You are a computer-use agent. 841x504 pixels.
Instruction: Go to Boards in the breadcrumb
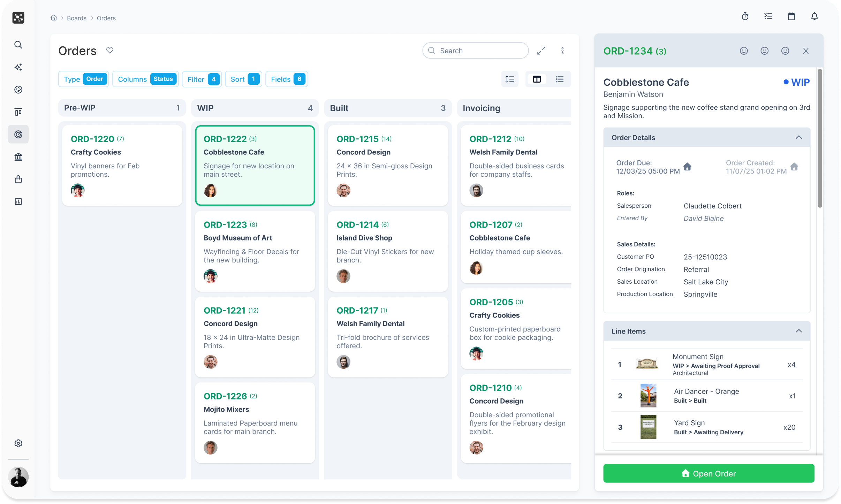[x=76, y=18]
